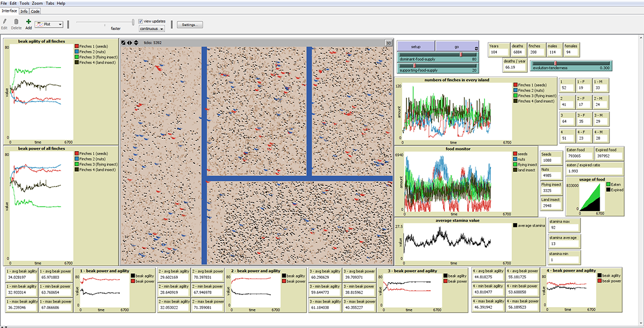Screen dimensions: 644x328
Task: Expand the continuous update mode dropdown
Action: coord(152,28)
